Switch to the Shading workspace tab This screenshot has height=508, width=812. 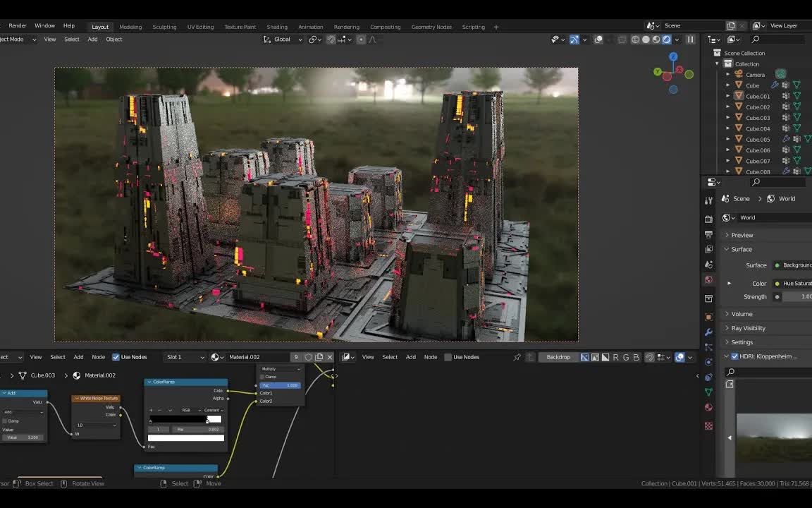coord(276,27)
